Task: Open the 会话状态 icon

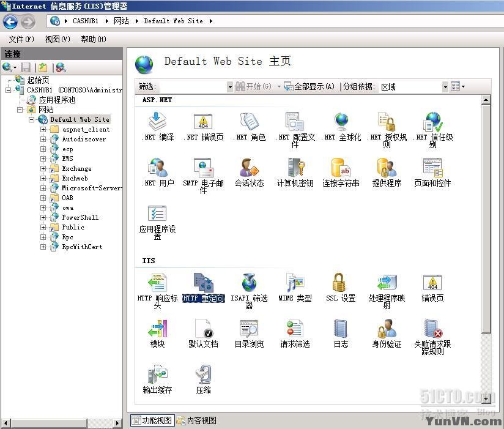Action: pyautogui.click(x=249, y=172)
